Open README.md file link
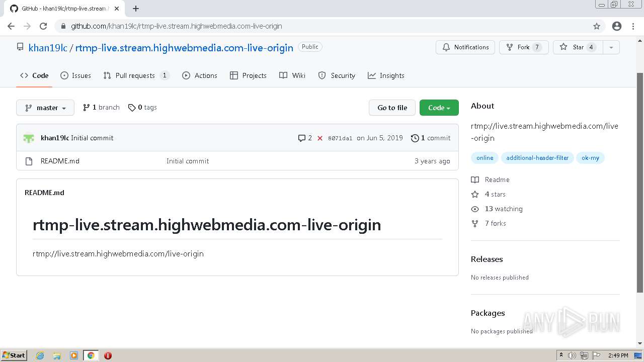 pyautogui.click(x=60, y=161)
